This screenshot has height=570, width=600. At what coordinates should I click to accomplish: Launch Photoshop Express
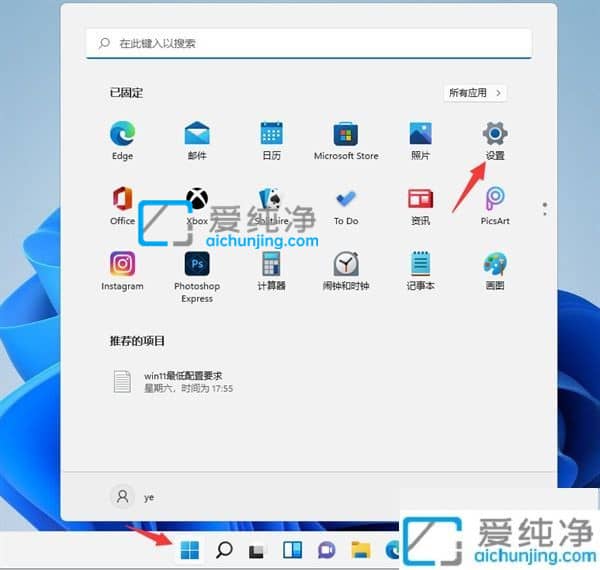197,277
